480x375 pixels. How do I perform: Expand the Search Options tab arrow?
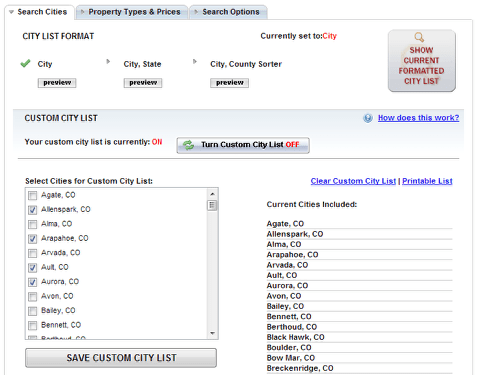click(x=196, y=12)
